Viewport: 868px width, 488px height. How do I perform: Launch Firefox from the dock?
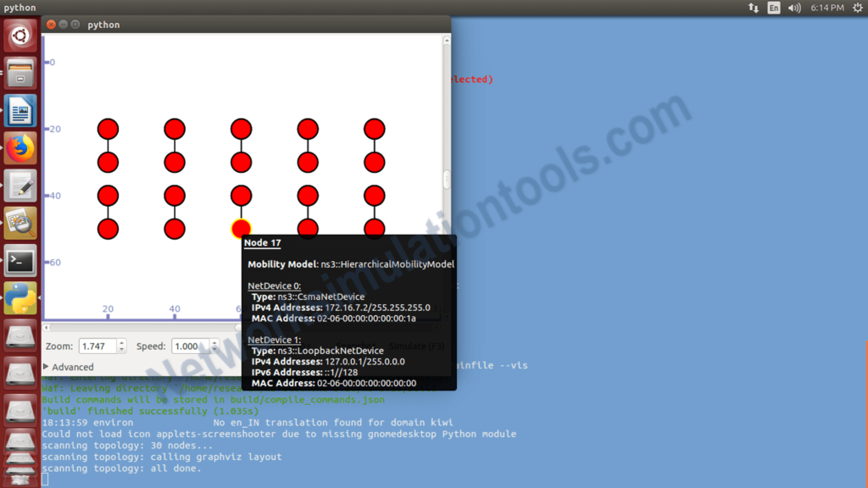pos(20,147)
